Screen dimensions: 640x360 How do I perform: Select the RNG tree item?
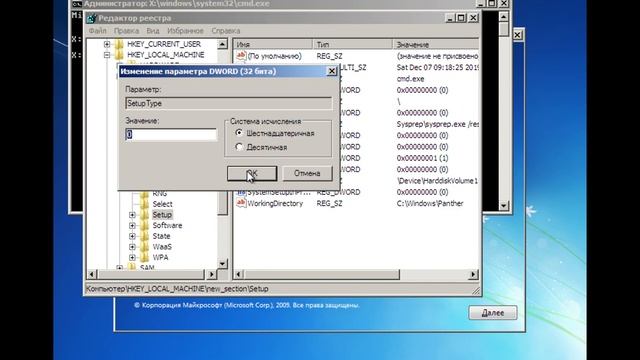160,193
